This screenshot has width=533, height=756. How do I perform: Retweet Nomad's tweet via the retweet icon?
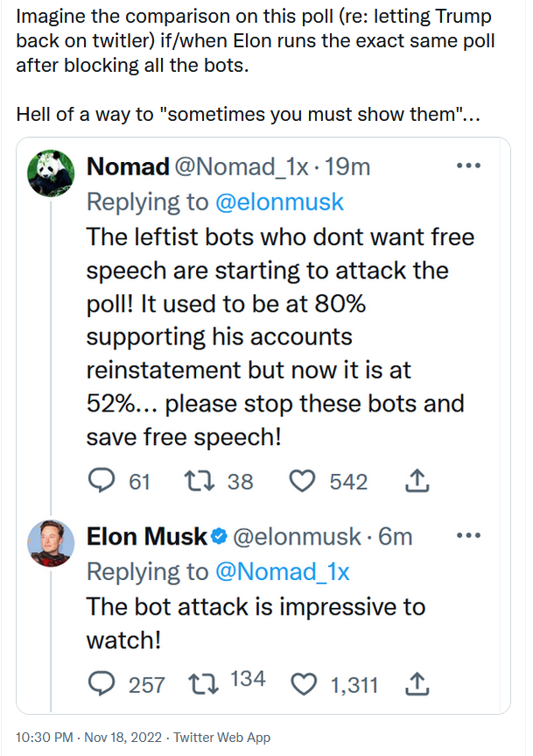pyautogui.click(x=200, y=481)
